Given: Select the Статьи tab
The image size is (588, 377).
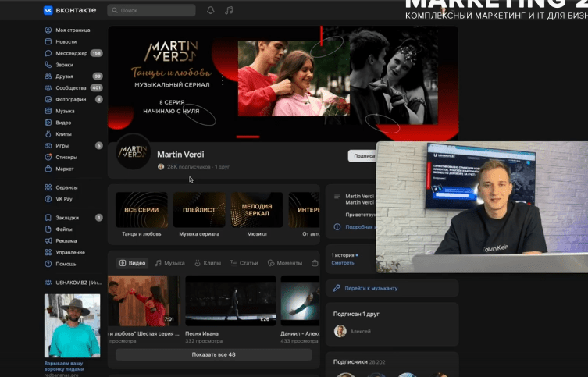Looking at the screenshot, I should pyautogui.click(x=244, y=263).
